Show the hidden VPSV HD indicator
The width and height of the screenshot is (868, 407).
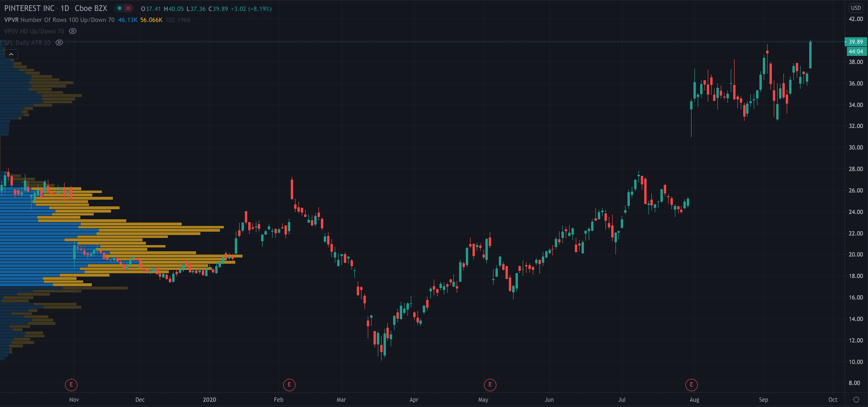tap(73, 31)
